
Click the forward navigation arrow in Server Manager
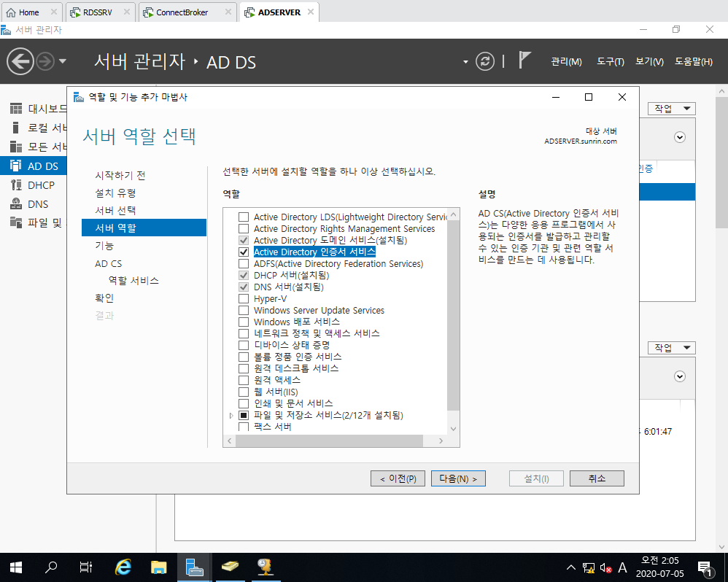pos(45,61)
